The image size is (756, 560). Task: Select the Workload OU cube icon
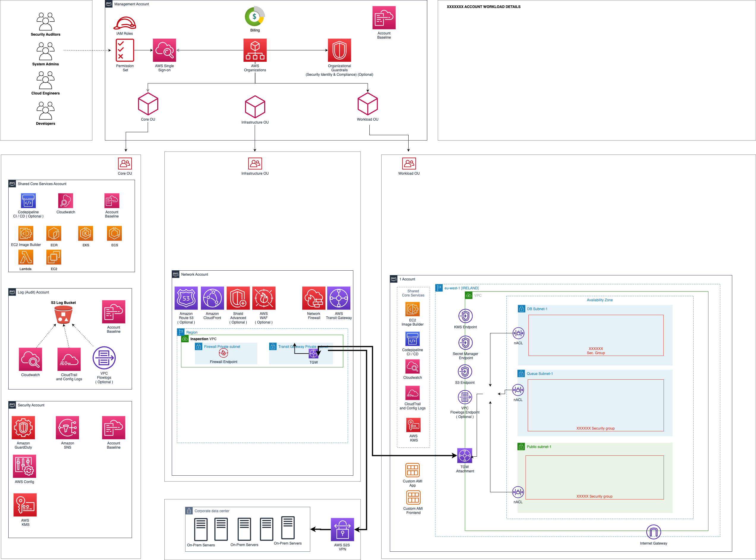(x=368, y=104)
